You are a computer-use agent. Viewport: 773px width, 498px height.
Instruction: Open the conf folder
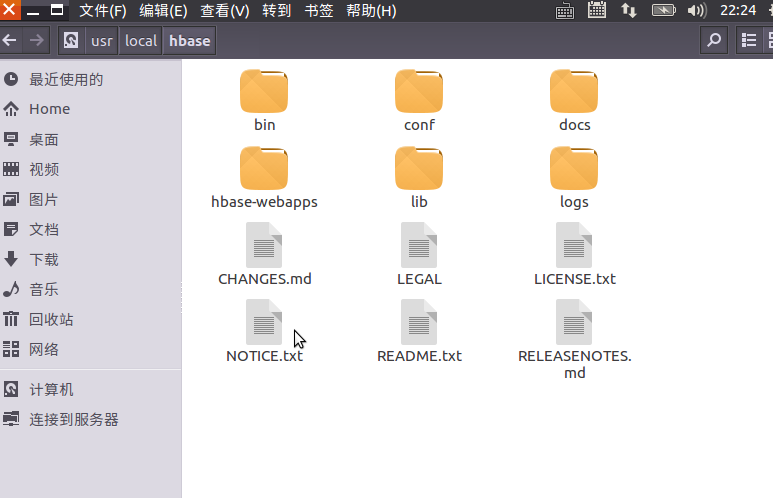419,92
